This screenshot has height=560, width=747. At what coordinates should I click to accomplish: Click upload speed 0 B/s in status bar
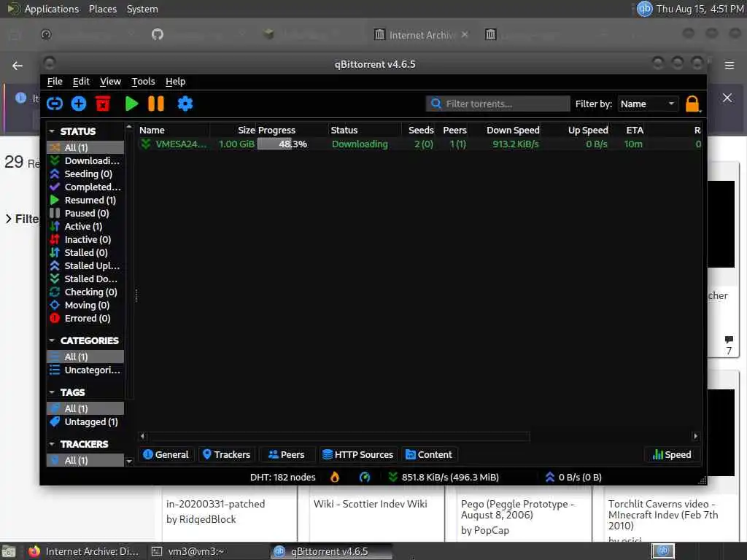573,477
